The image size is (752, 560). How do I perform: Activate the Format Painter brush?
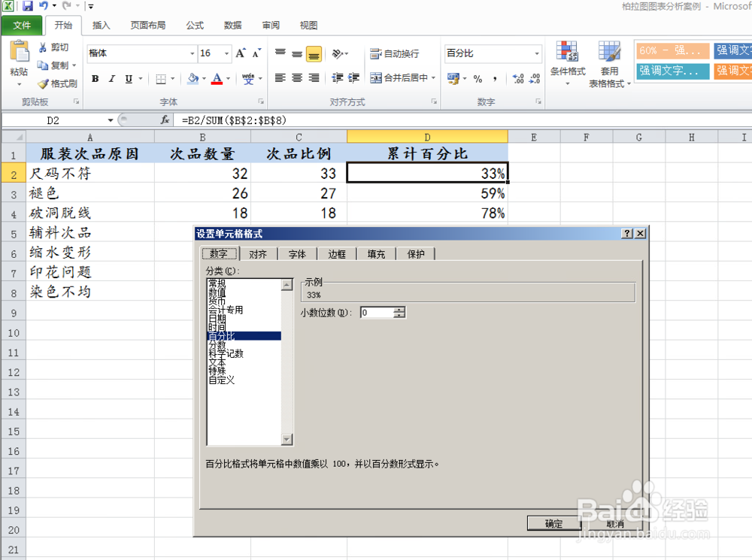point(43,83)
